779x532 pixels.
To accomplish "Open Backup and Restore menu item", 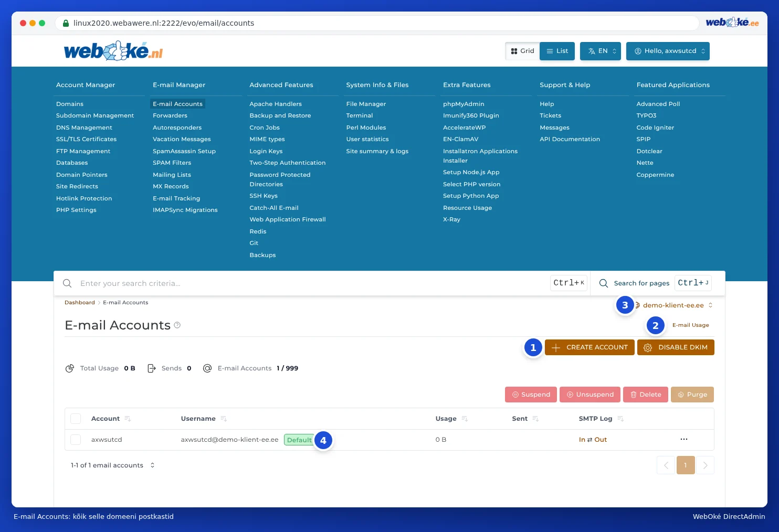I will pyautogui.click(x=280, y=115).
